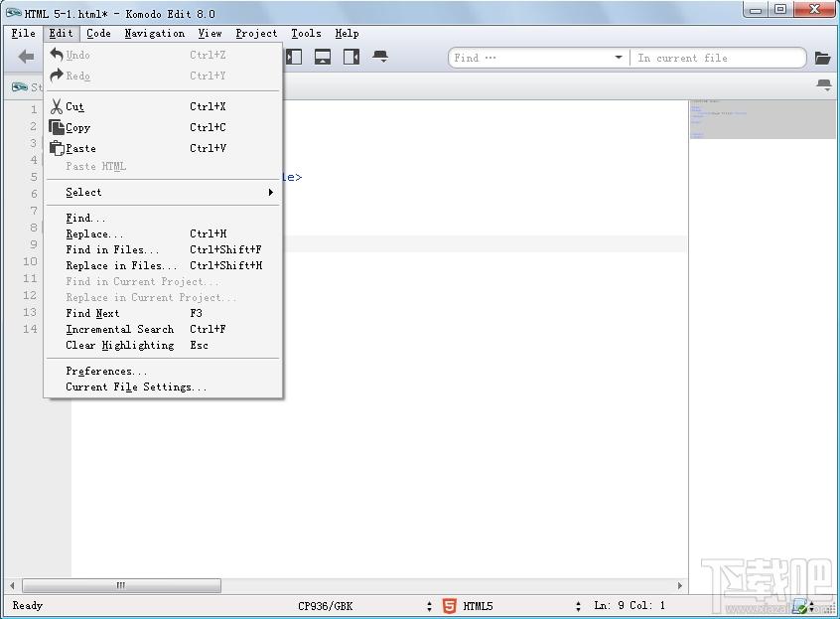
Task: Toggle the bottom pane icon
Action: pos(323,57)
